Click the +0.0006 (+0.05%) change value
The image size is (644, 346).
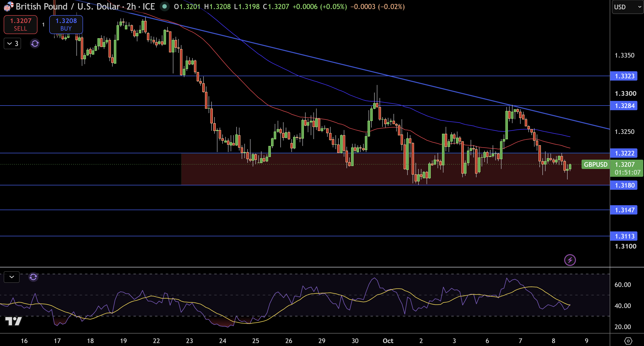click(x=320, y=7)
